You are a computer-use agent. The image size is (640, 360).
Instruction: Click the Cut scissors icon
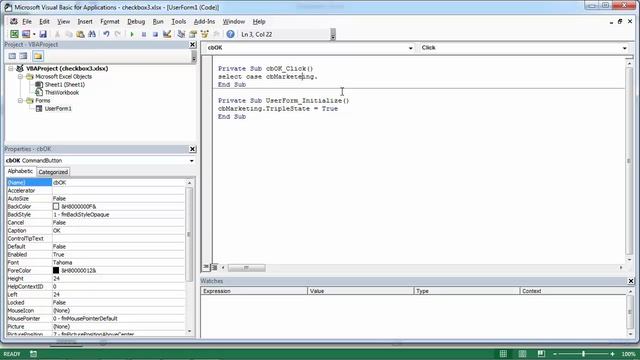coord(57,34)
